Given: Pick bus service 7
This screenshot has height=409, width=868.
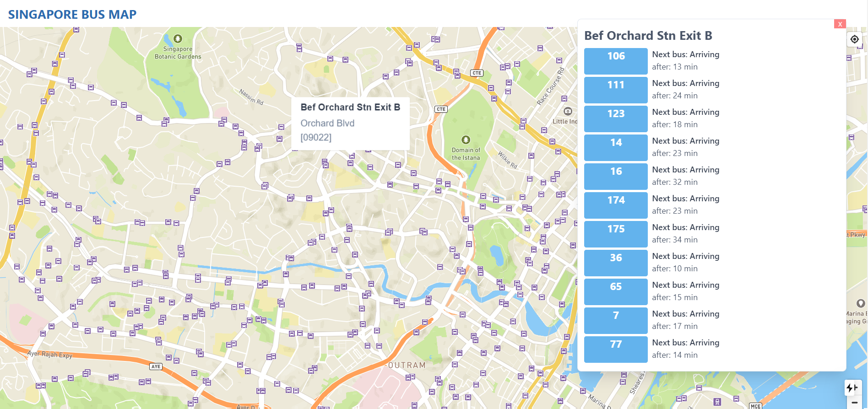Looking at the screenshot, I should pyautogui.click(x=616, y=320).
